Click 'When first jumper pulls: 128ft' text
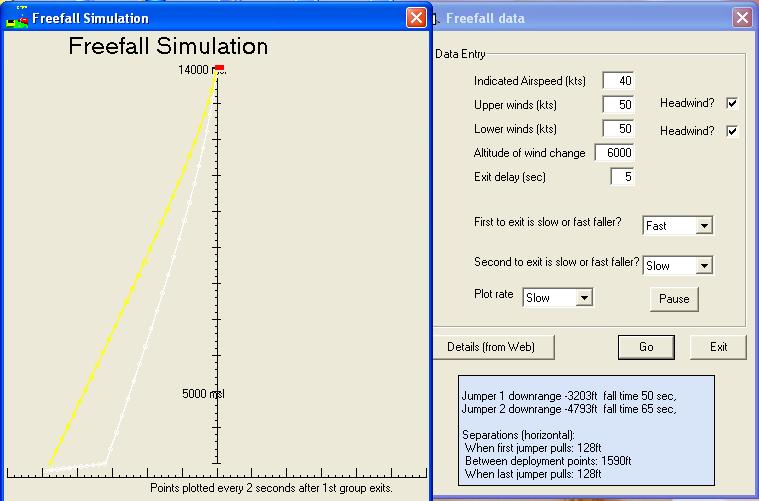The height and width of the screenshot is (501, 759). point(533,448)
